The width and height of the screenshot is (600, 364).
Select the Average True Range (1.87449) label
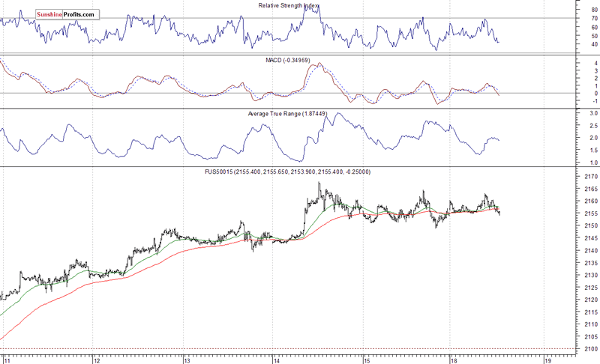285,114
